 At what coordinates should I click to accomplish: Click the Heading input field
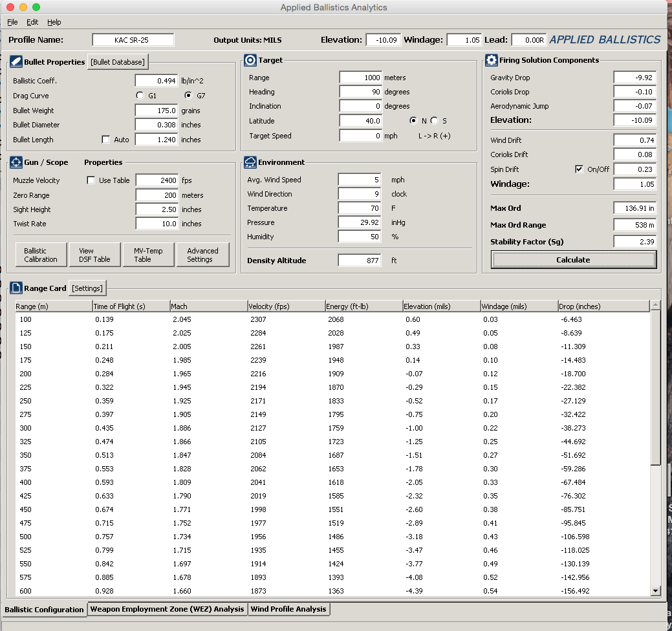click(x=360, y=91)
